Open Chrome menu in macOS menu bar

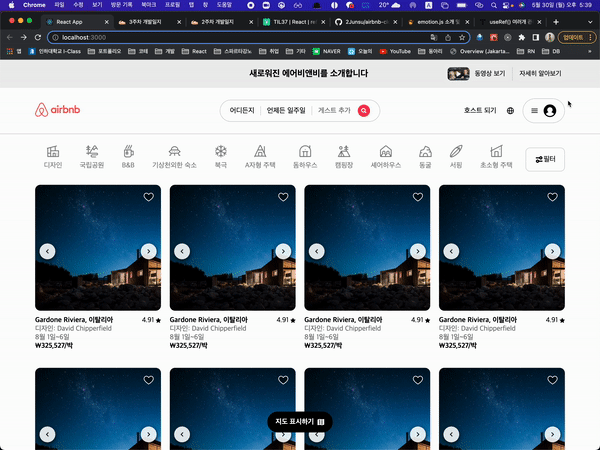coord(34,5)
